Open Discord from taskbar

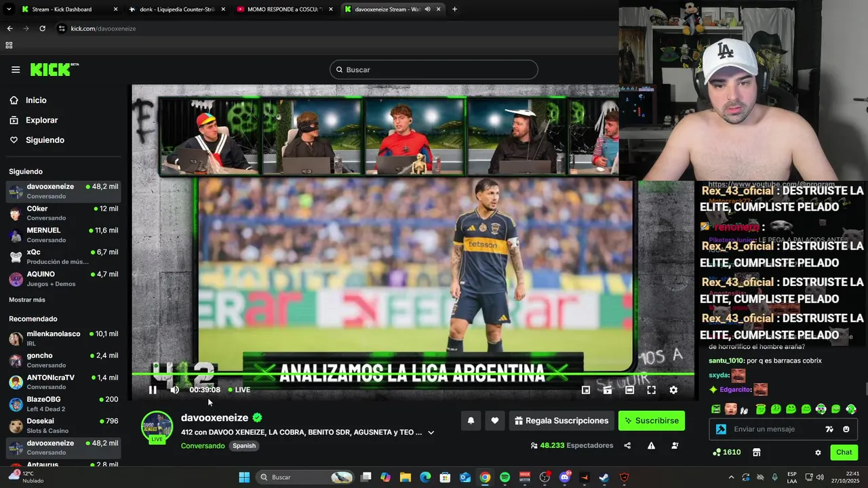tap(565, 477)
